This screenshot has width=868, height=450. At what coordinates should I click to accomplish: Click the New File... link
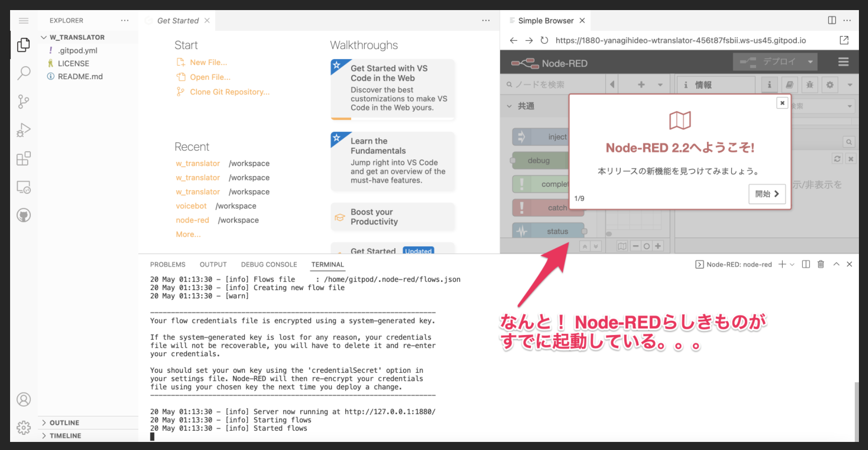(208, 63)
